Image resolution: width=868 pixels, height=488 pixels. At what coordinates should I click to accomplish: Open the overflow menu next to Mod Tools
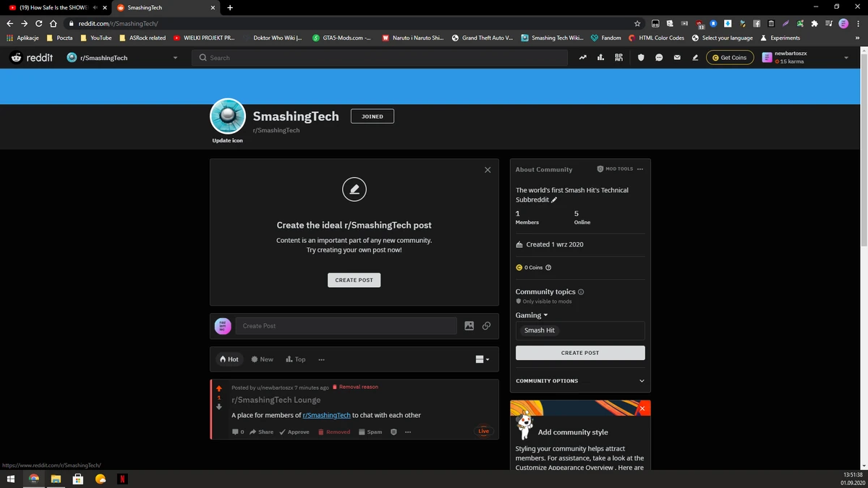click(640, 168)
